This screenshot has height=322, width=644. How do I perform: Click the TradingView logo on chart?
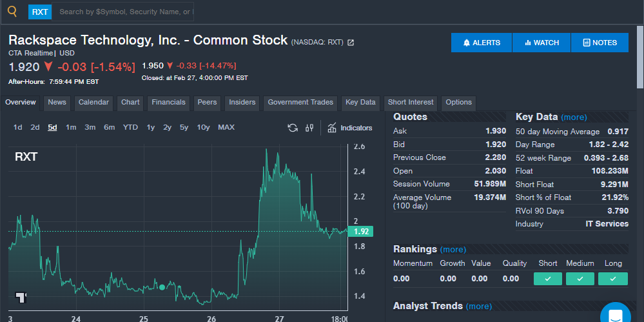tap(21, 297)
